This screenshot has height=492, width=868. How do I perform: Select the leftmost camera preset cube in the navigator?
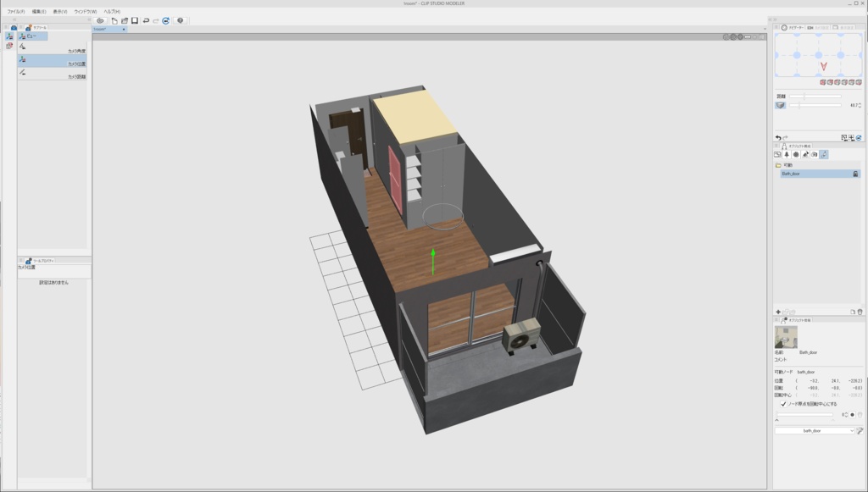pos(821,82)
